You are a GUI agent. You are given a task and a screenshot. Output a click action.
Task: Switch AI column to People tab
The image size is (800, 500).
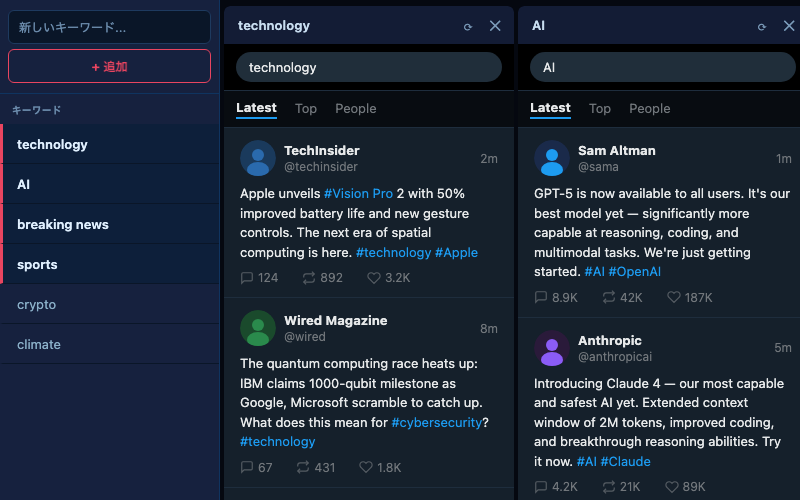click(649, 108)
